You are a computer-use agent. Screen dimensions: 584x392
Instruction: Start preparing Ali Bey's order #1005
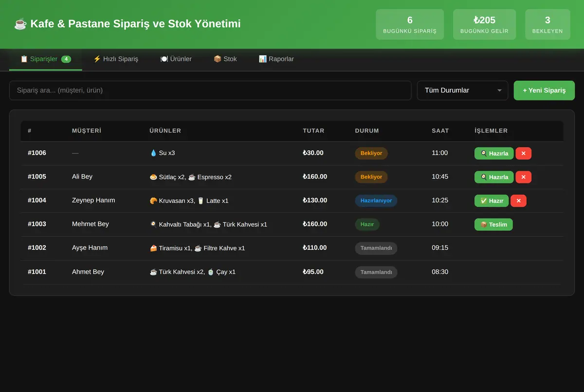tap(494, 177)
